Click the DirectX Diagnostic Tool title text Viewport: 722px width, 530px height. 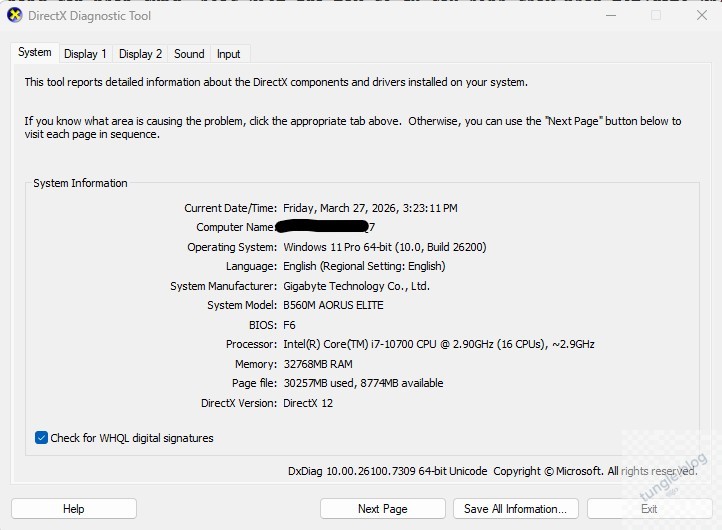coord(89,16)
